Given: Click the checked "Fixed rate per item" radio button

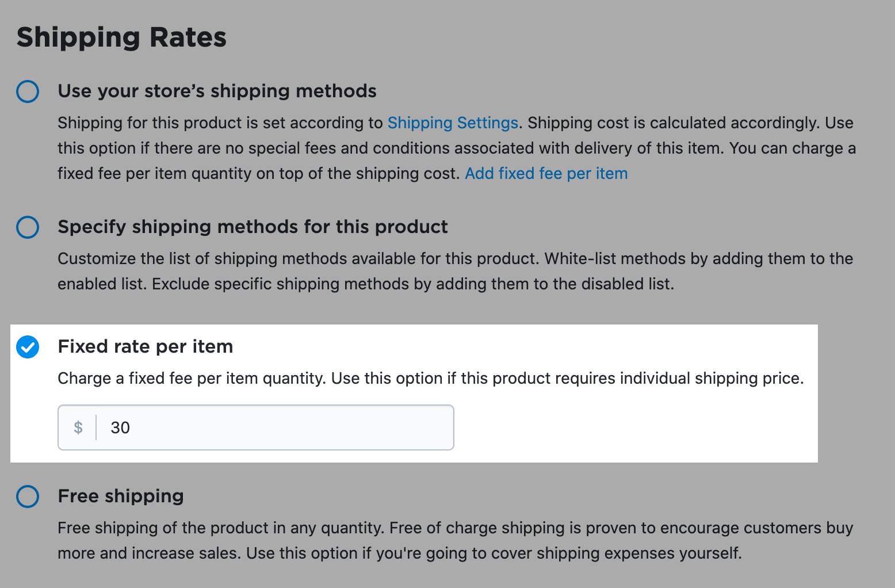Looking at the screenshot, I should [x=28, y=347].
